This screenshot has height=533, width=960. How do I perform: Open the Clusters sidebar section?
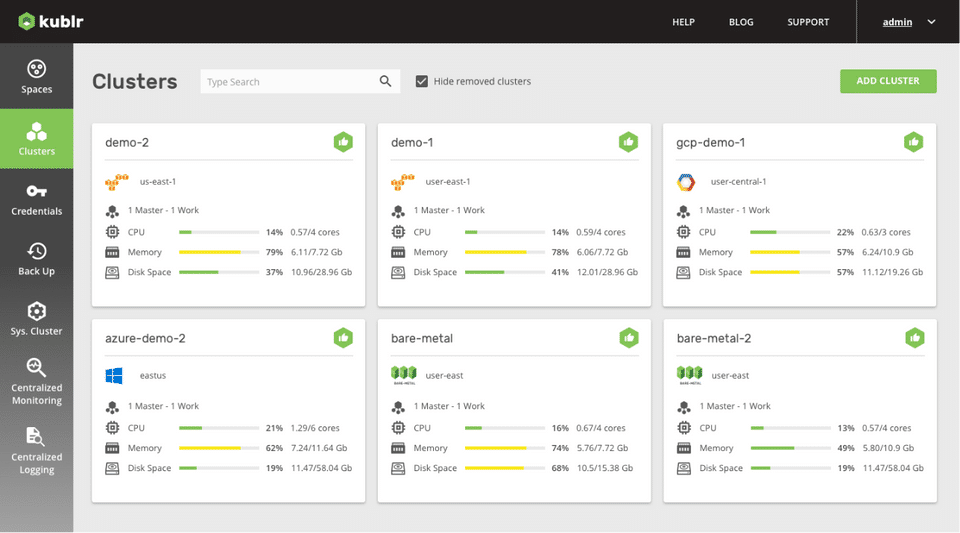pos(37,139)
